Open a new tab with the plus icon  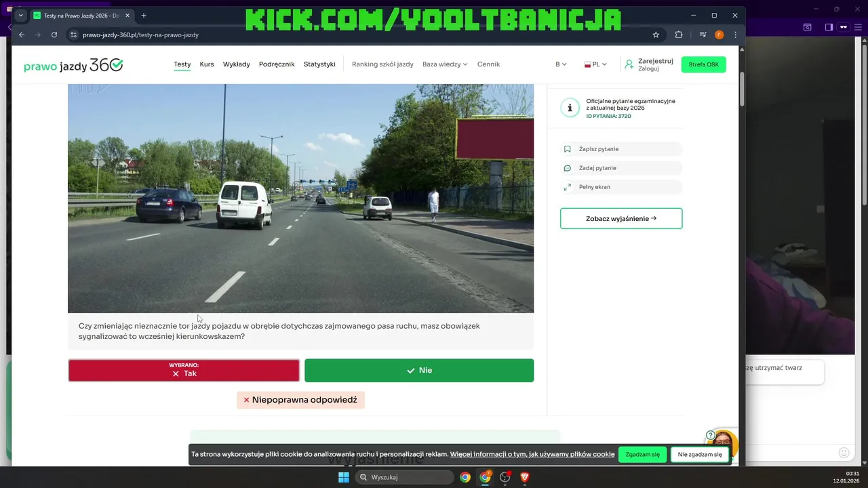143,15
